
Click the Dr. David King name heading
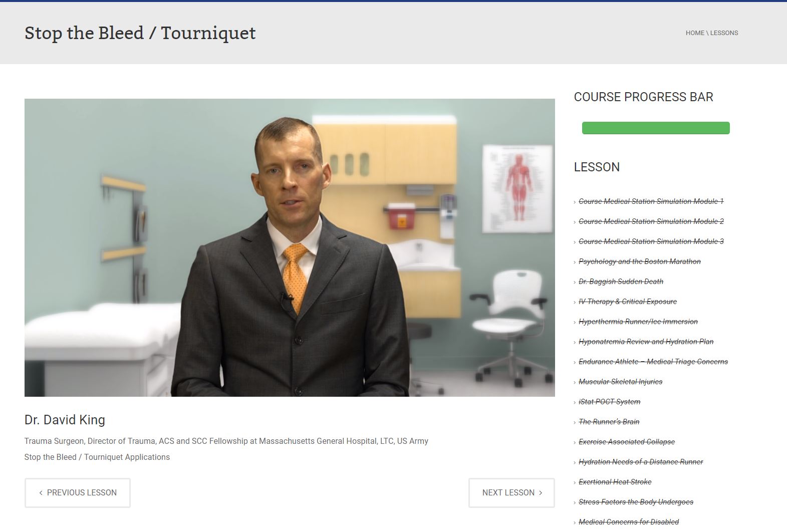click(x=65, y=420)
